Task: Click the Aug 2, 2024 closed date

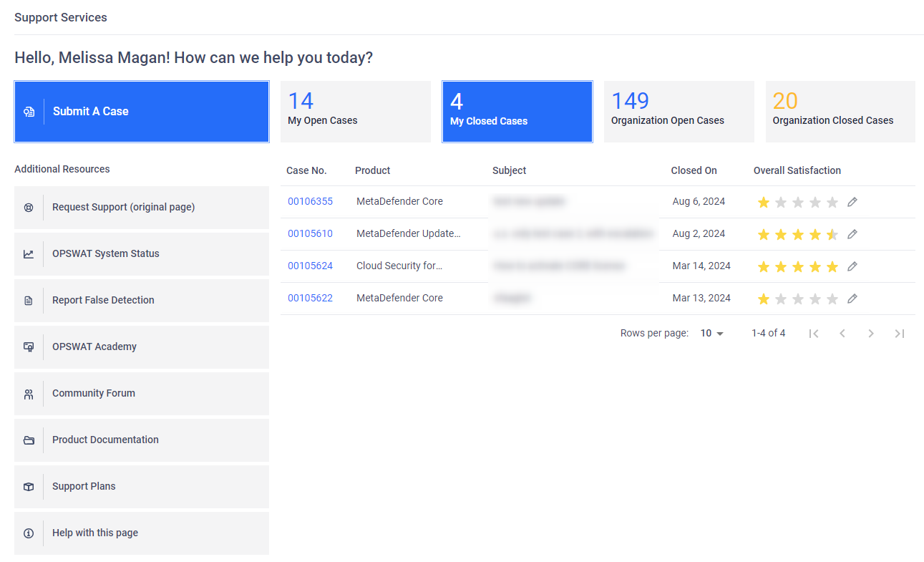Action: click(x=699, y=234)
